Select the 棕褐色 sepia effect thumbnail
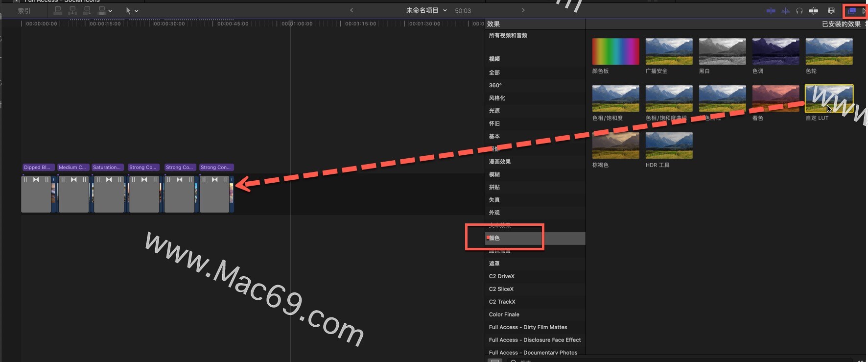 pos(615,145)
